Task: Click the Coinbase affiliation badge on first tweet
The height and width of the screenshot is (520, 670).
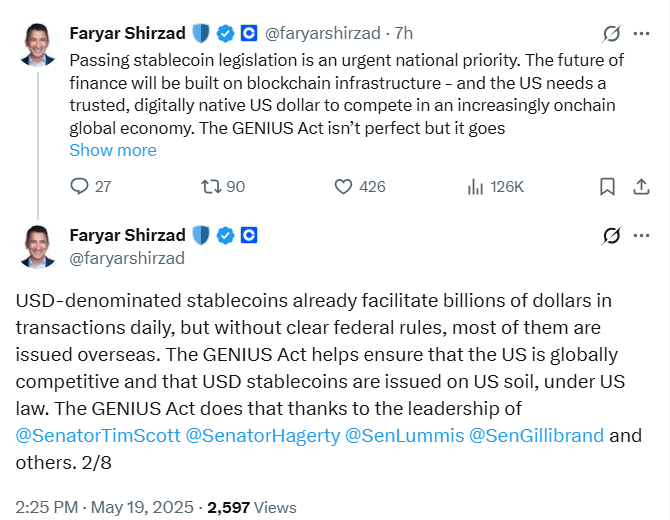Action: [x=250, y=33]
